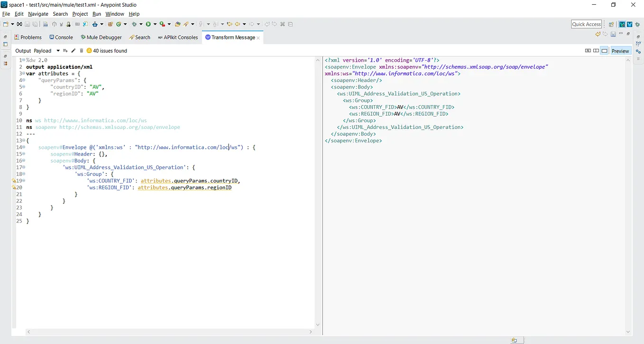Click the active Mule Design perspective icon
Viewport: 644px width, 344px height.
622,24
